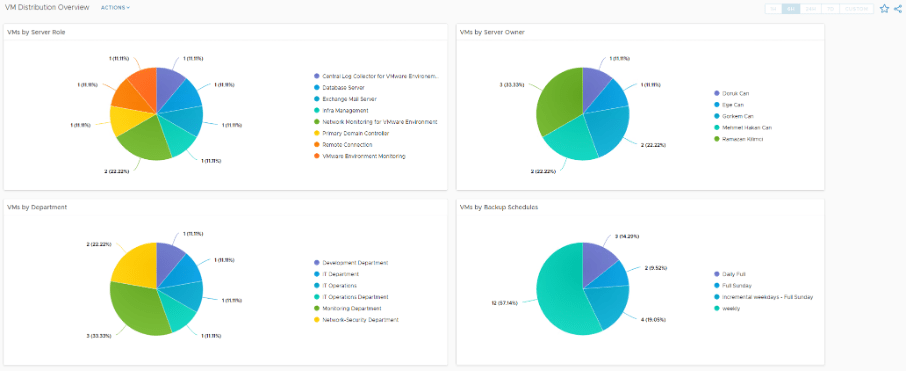Click Primary Domain Controller legend dot
This screenshot has height=372, width=906.
317,133
